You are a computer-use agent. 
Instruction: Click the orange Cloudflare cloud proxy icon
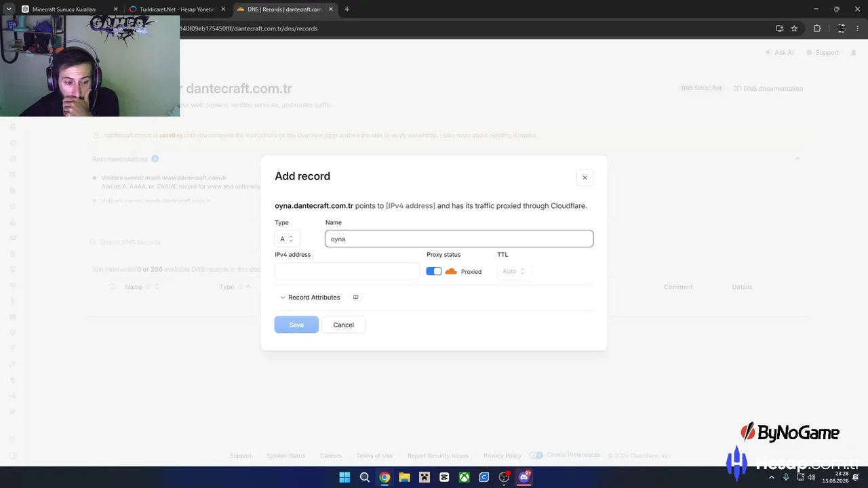click(451, 271)
